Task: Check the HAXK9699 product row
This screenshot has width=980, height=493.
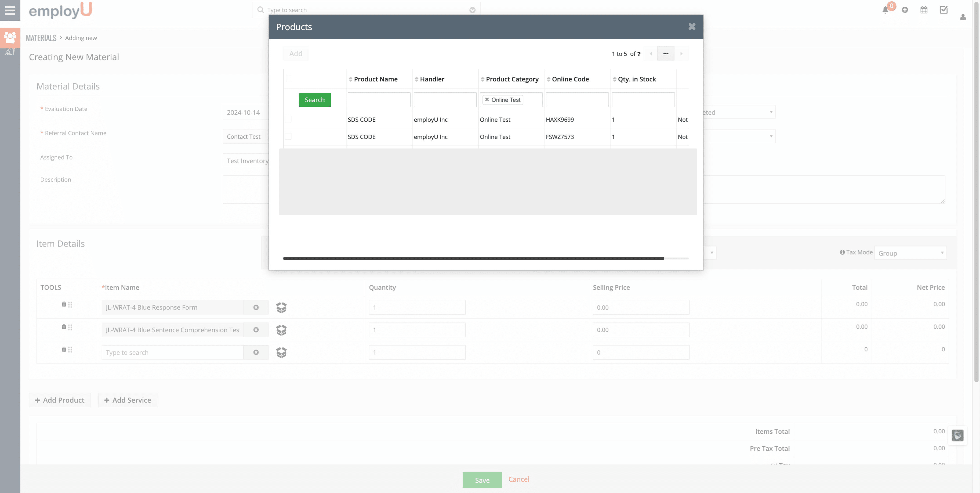Action: click(288, 119)
